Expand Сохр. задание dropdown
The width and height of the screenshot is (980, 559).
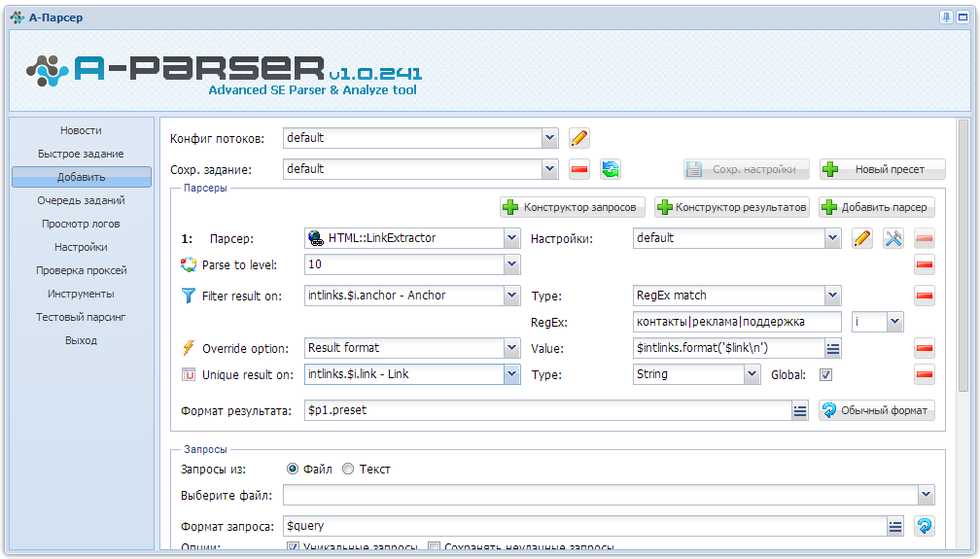550,169
